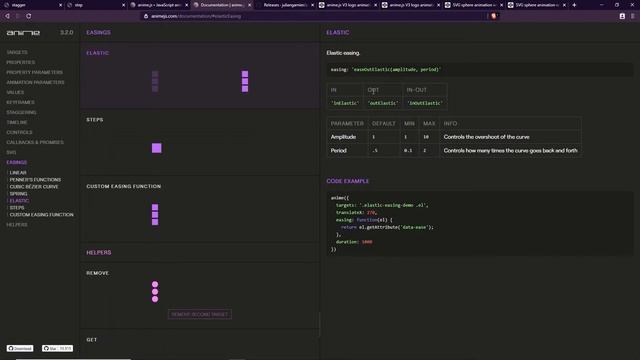
Task: Open STAGGERING section in sidebar
Action: click(x=21, y=112)
